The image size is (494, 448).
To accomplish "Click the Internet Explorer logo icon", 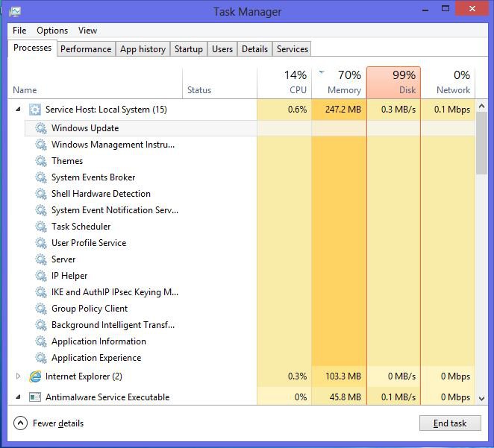I will (34, 376).
